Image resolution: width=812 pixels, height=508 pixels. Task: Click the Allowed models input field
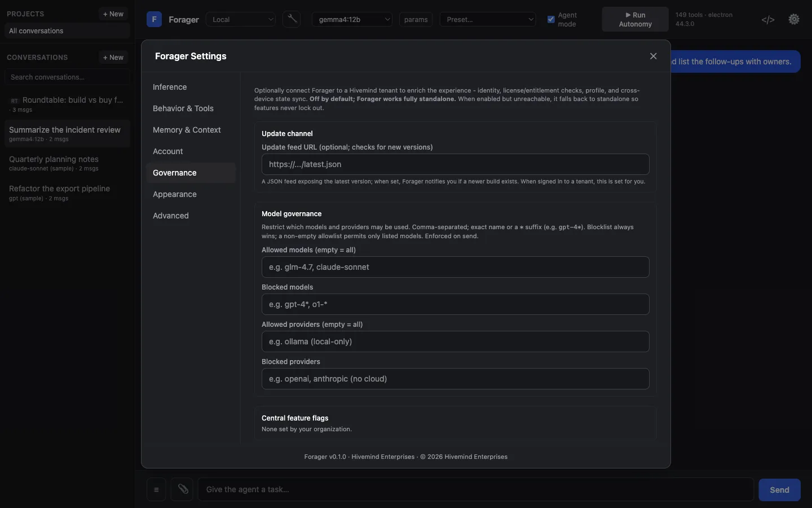455,267
